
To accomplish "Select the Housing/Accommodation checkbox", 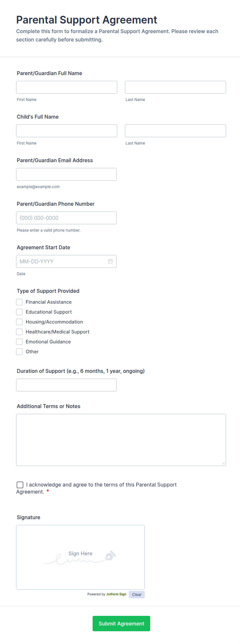I will 19,322.
